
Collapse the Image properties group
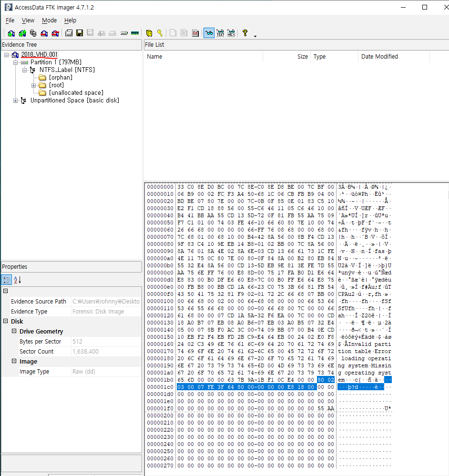click(x=14, y=361)
